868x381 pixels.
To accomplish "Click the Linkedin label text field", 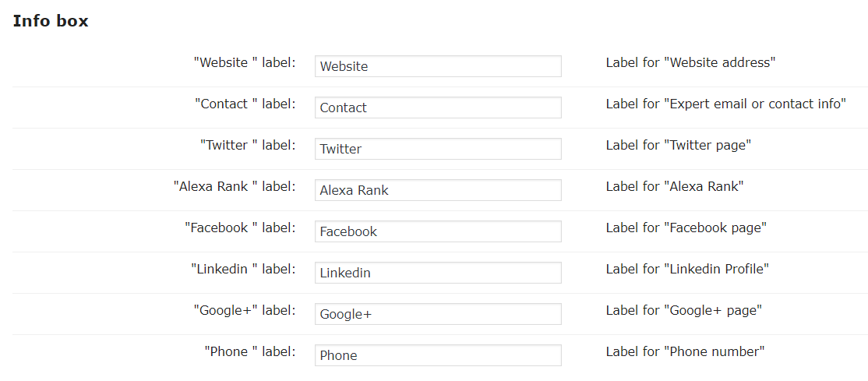I will 438,273.
